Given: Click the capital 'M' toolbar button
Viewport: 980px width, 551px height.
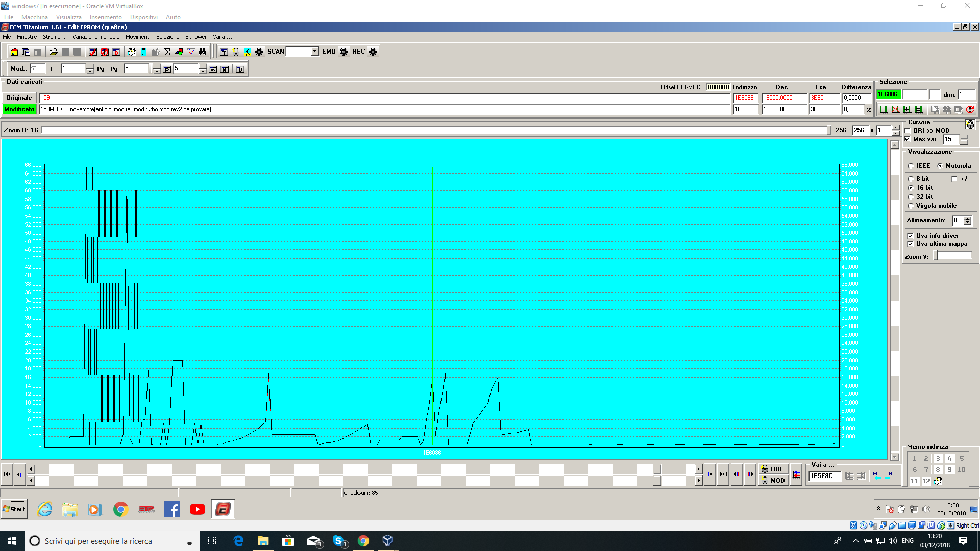Looking at the screenshot, I should 225,69.
